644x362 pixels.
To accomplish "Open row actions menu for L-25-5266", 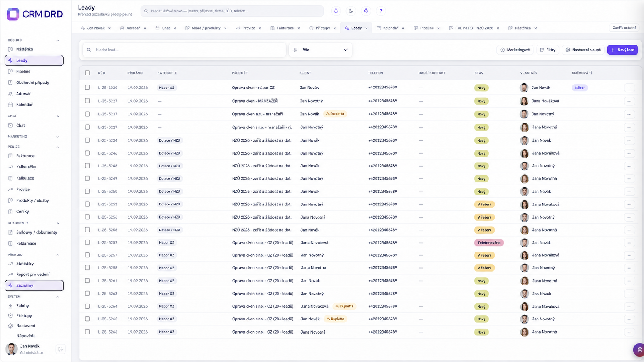I will [629, 332].
